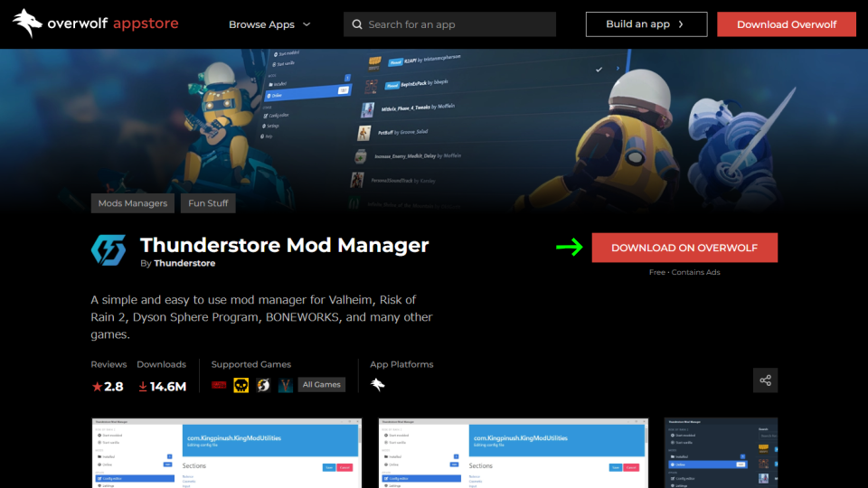This screenshot has width=868, height=488.
Task: Open the share icon button
Action: point(765,380)
